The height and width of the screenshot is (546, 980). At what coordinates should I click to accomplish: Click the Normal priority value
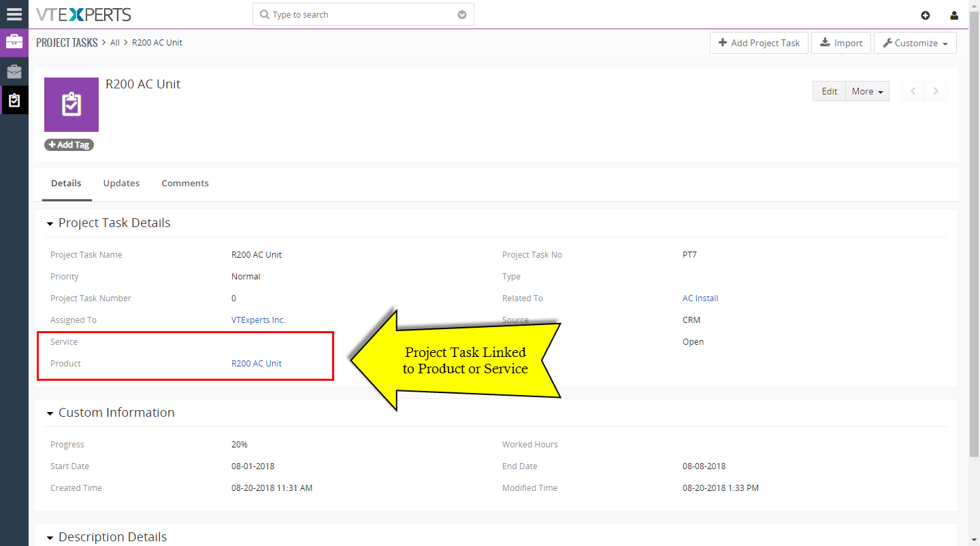point(246,276)
